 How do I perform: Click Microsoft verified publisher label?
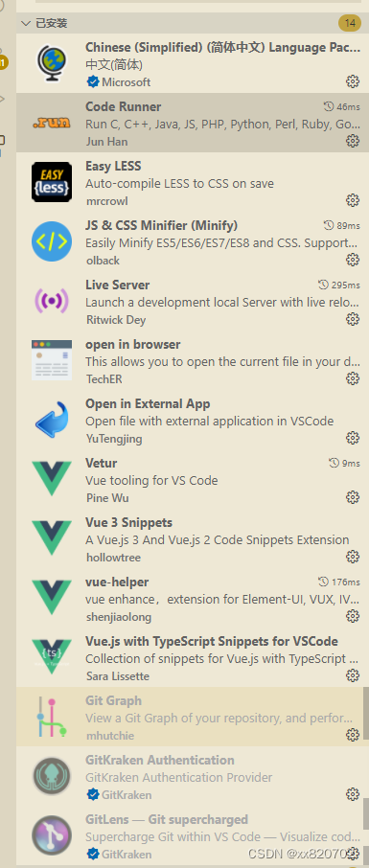coord(126,82)
